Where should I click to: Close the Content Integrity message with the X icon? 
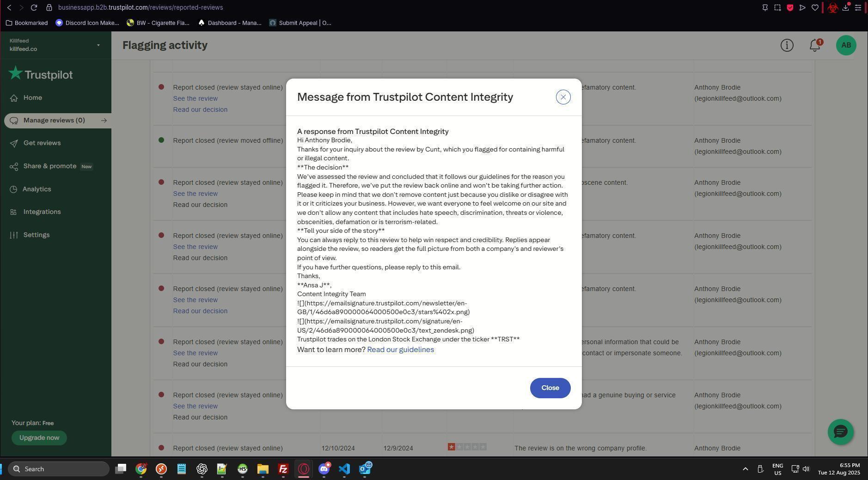563,97
